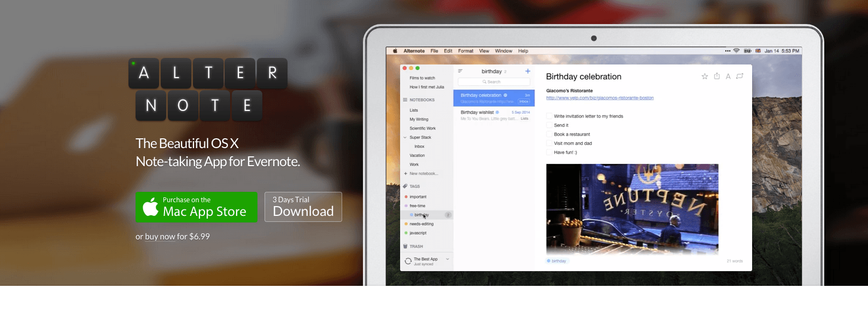
Task: Star the note as favorite
Action: pos(705,77)
